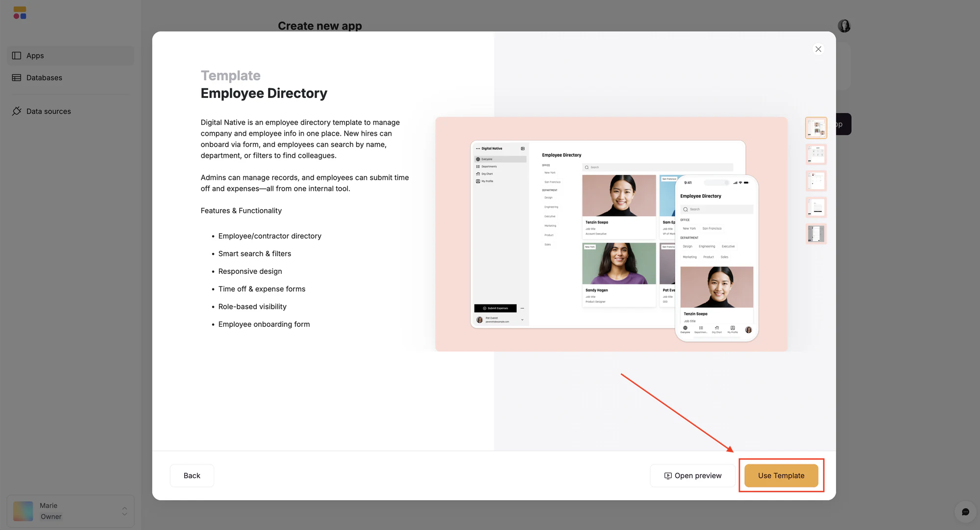Click Employee onboarding form bullet
Viewport: 980px width, 530px height.
[264, 324]
